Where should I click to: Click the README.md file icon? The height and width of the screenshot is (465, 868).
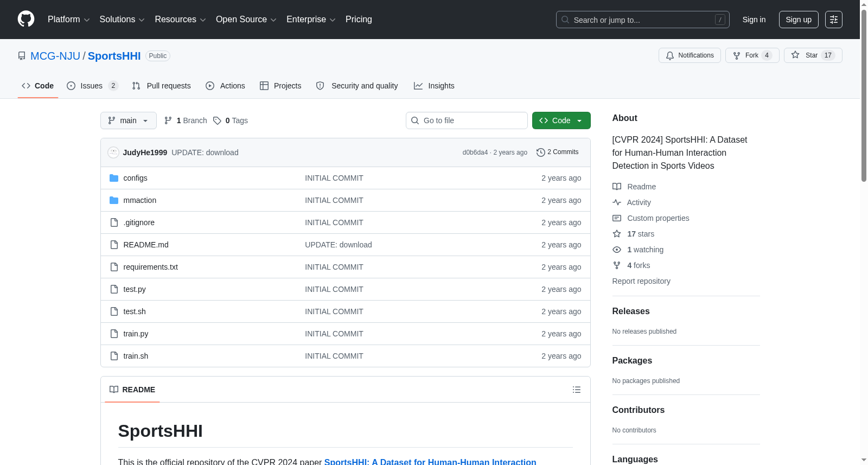[x=114, y=245]
